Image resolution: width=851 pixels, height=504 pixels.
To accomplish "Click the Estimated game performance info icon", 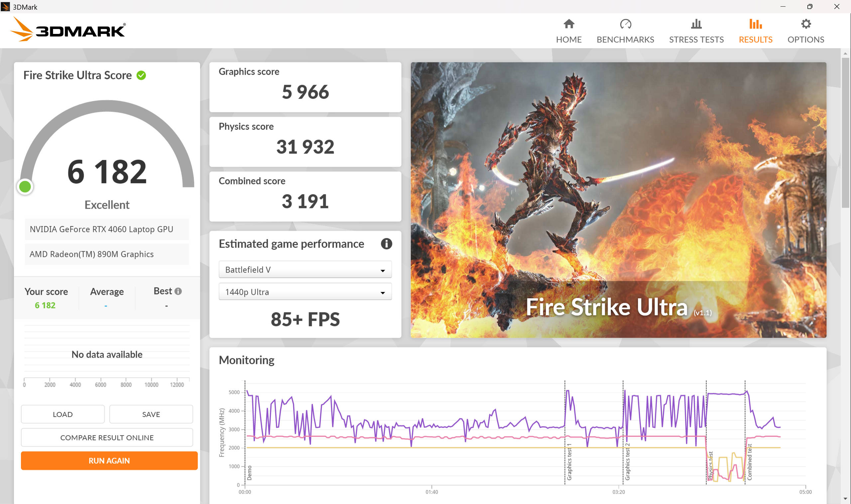I will 386,243.
